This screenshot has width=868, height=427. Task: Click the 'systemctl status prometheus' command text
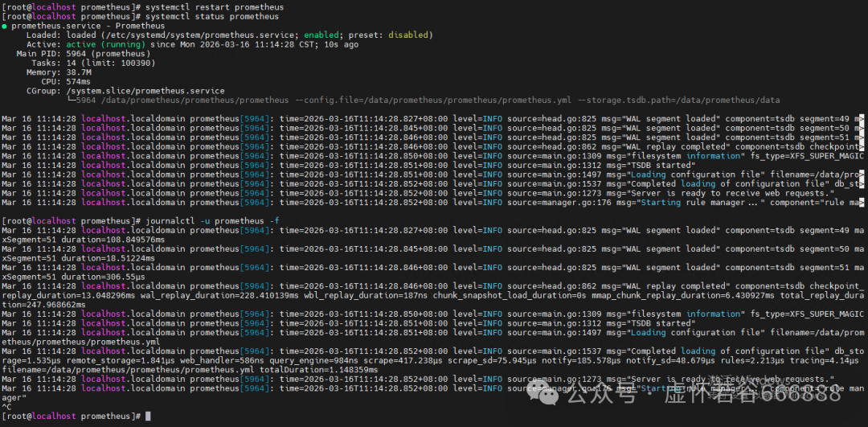(x=212, y=17)
